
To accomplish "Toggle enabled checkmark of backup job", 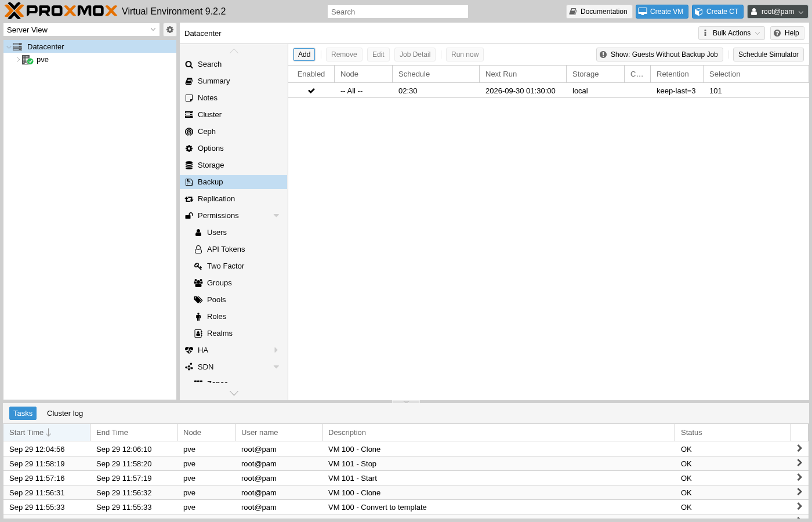I will pos(311,91).
